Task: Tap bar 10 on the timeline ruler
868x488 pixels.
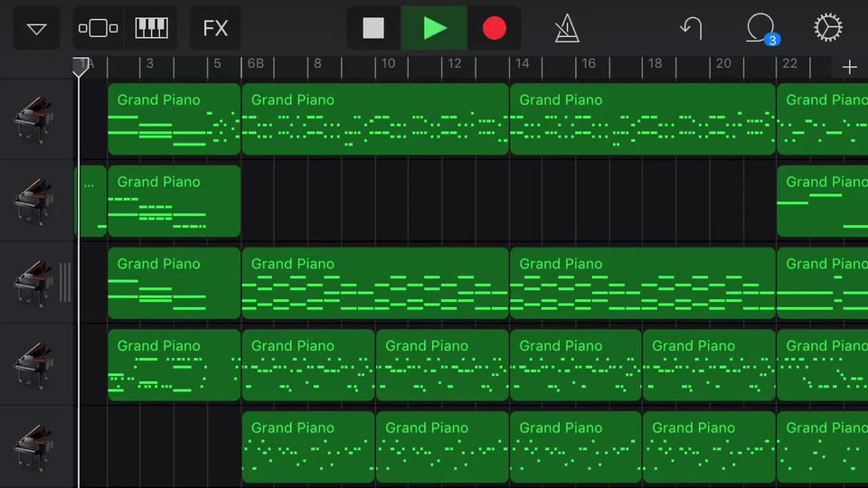Action: [x=388, y=63]
